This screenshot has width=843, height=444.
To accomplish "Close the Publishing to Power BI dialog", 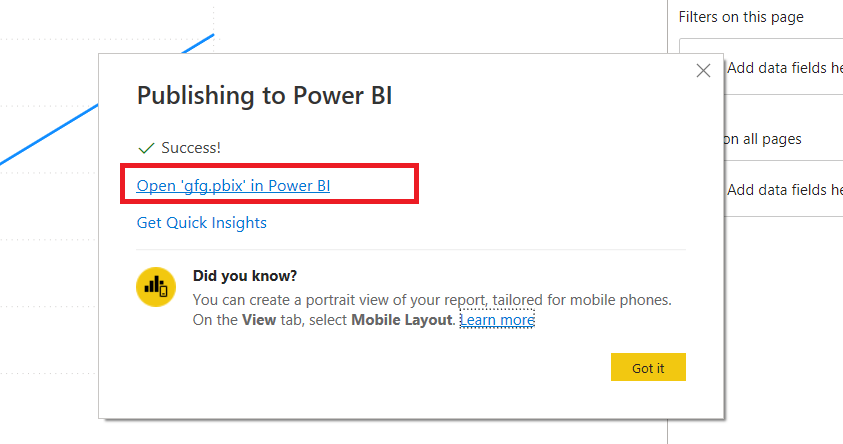I will coord(703,70).
